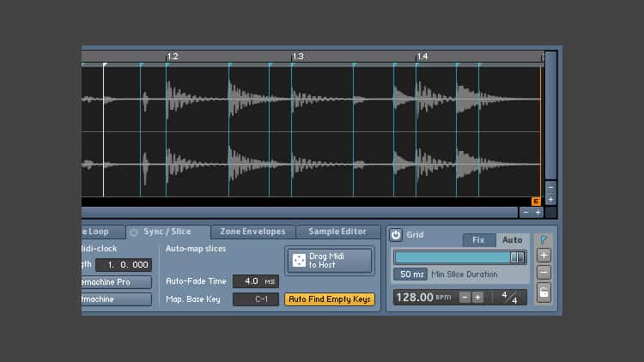The width and height of the screenshot is (644, 362).
Task: Switch to the Sync / Slice tab
Action: coord(167,232)
